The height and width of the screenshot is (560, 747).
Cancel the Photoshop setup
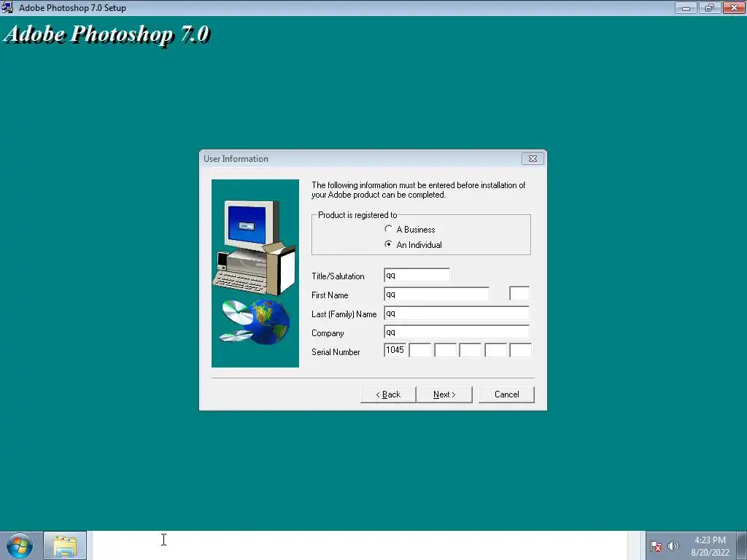coord(506,394)
